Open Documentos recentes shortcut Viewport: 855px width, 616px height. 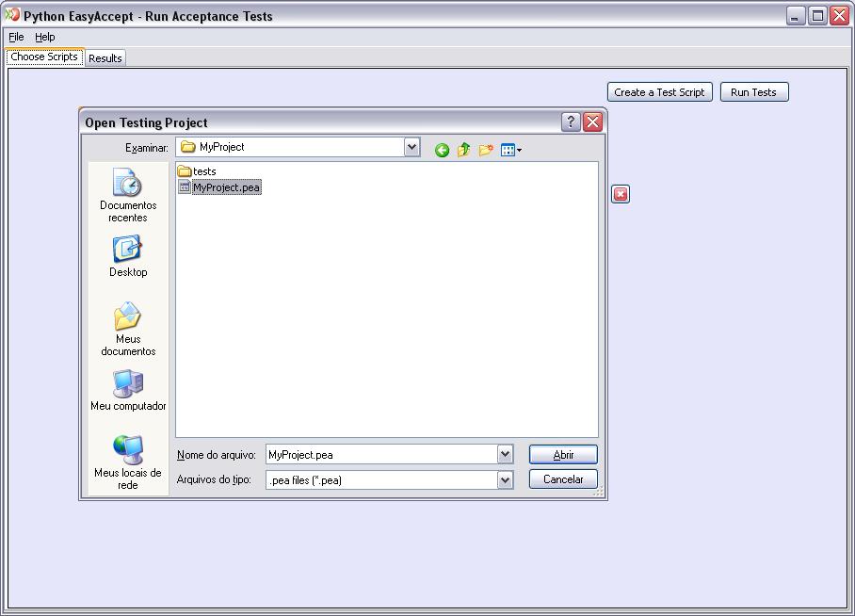click(128, 195)
